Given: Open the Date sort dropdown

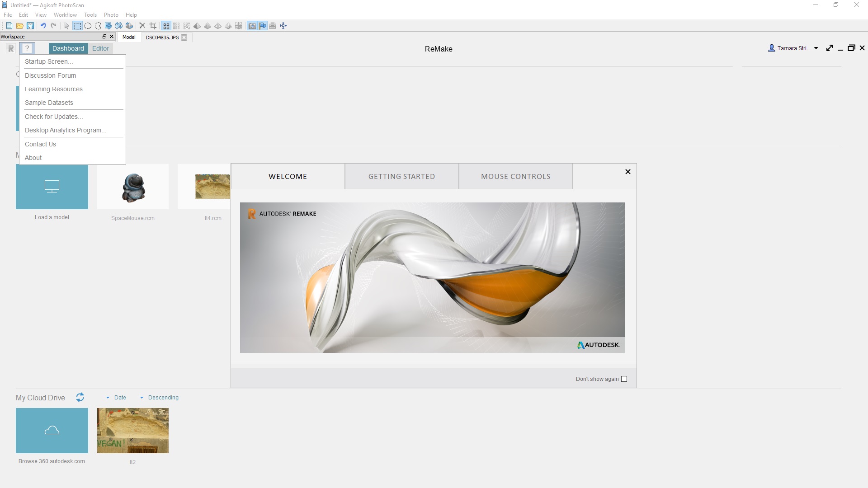Looking at the screenshot, I should tap(116, 398).
